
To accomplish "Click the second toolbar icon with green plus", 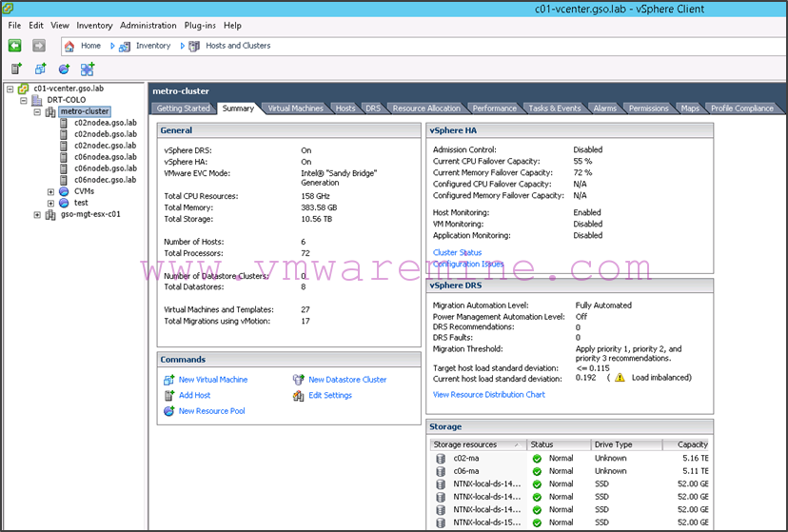I will point(40,69).
